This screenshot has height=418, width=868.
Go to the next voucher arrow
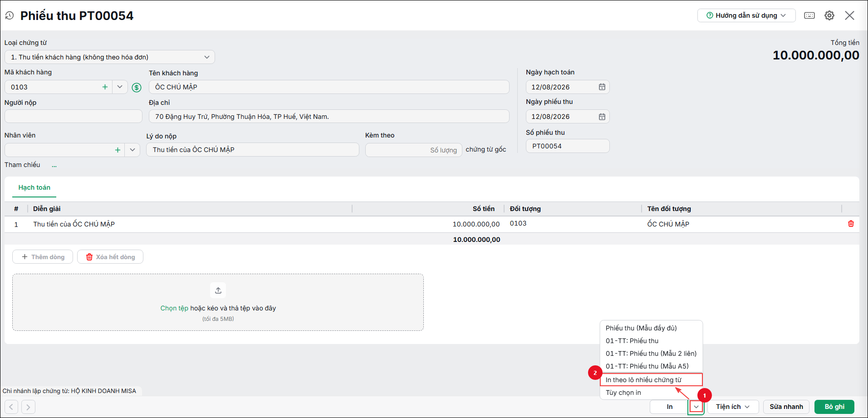tap(28, 407)
